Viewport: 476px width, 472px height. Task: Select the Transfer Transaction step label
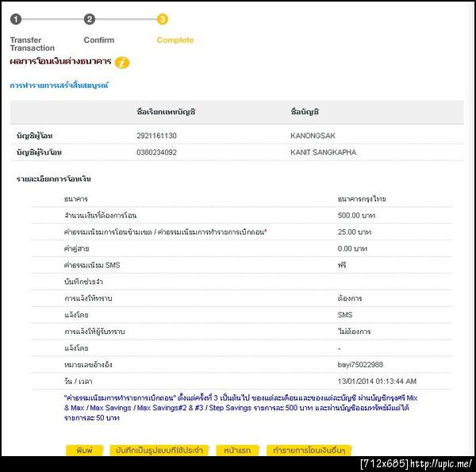[x=33, y=44]
